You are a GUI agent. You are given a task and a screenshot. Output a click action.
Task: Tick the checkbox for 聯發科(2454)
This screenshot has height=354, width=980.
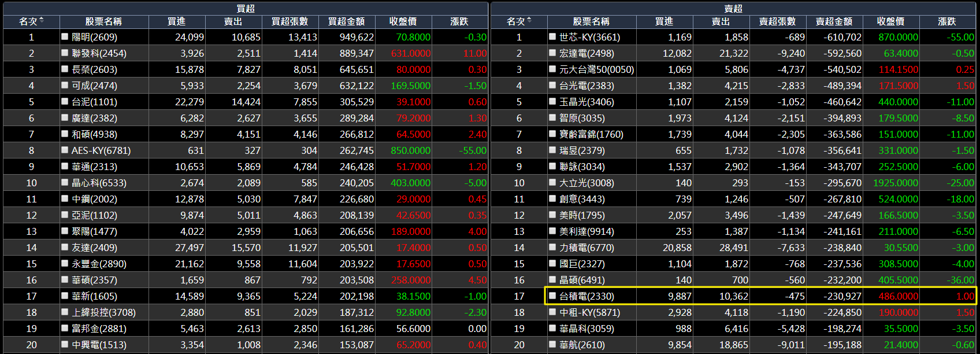(65, 53)
